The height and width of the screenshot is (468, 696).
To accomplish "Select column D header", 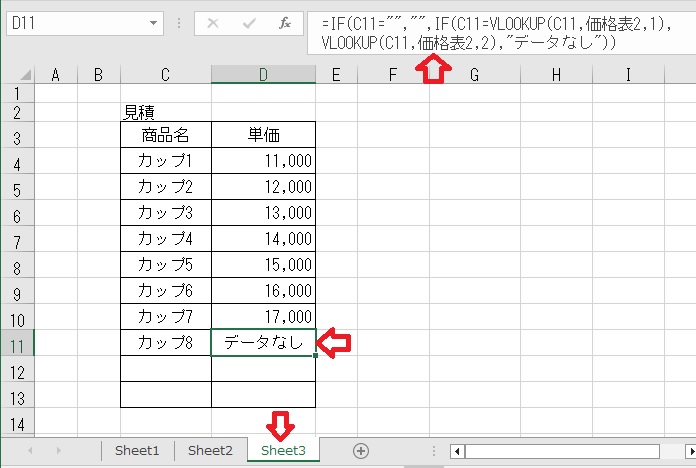I will (263, 74).
